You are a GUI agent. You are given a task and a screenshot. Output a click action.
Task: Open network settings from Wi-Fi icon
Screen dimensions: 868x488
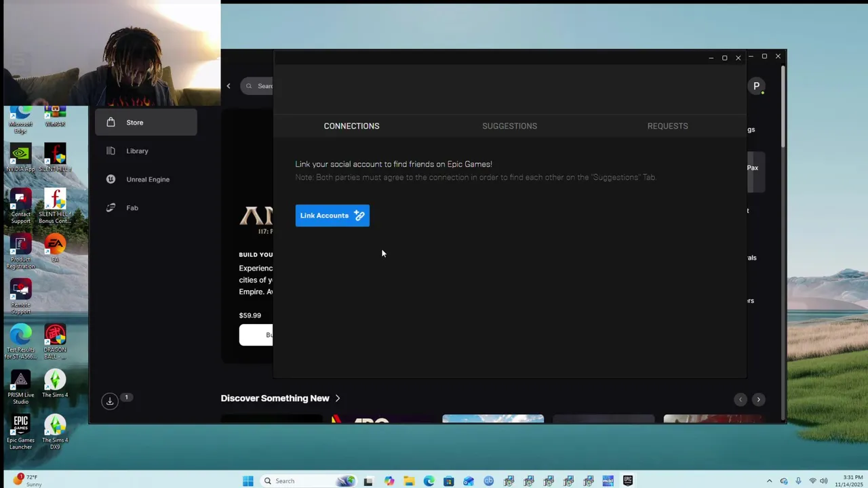click(x=812, y=481)
